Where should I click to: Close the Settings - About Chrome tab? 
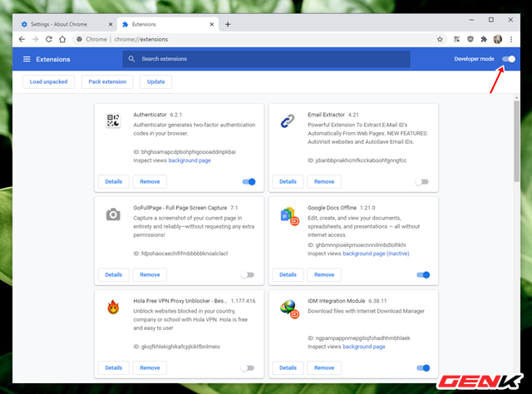tap(111, 24)
